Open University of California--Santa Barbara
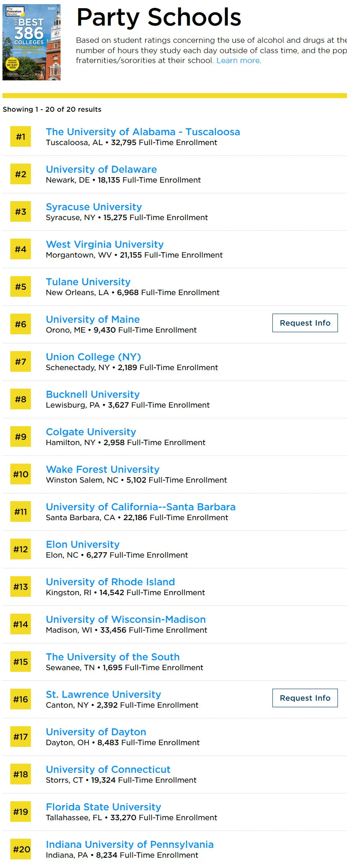347x868 pixels. [141, 507]
